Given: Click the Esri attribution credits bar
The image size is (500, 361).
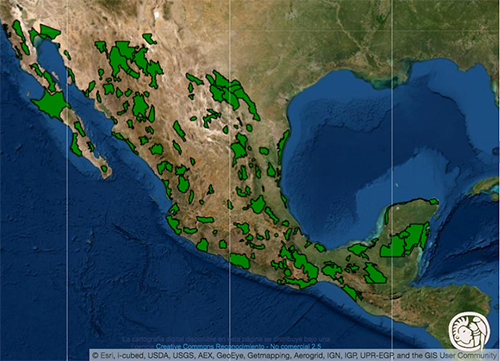Looking at the screenshot, I should [x=294, y=355].
